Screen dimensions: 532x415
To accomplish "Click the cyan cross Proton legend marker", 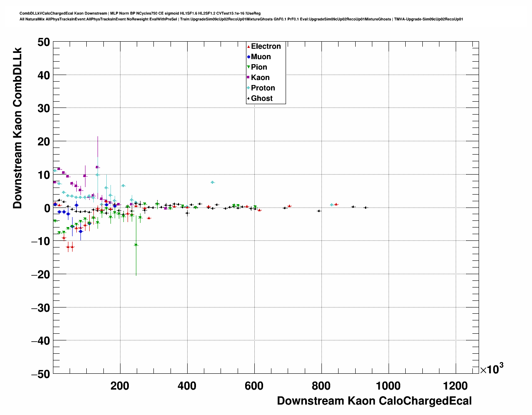I will (x=248, y=88).
